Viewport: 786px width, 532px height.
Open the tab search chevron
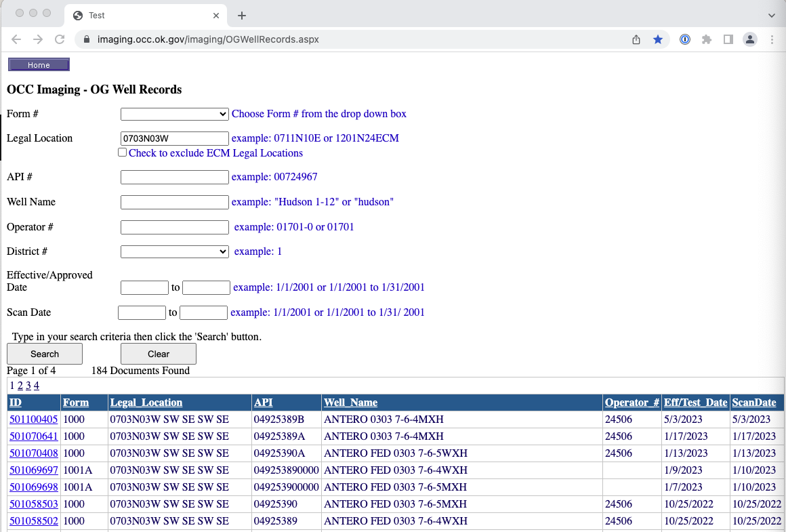click(772, 16)
